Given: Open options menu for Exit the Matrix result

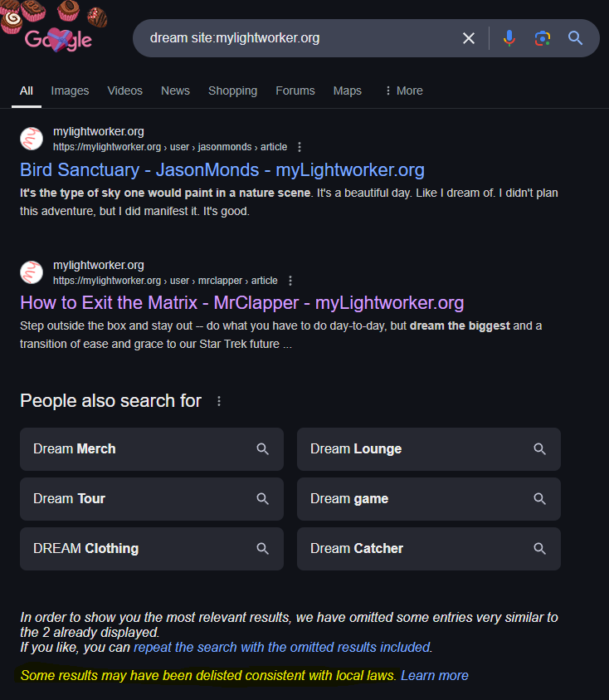Looking at the screenshot, I should pyautogui.click(x=290, y=281).
